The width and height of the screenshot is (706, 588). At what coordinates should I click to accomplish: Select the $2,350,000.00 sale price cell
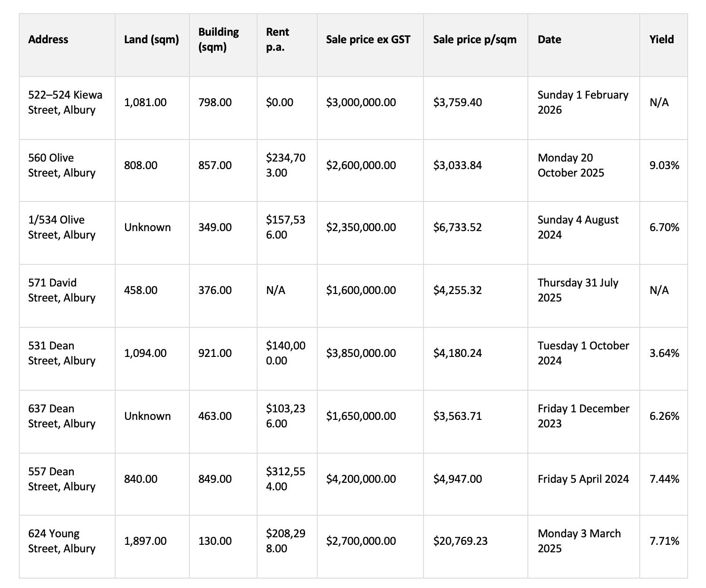point(361,227)
